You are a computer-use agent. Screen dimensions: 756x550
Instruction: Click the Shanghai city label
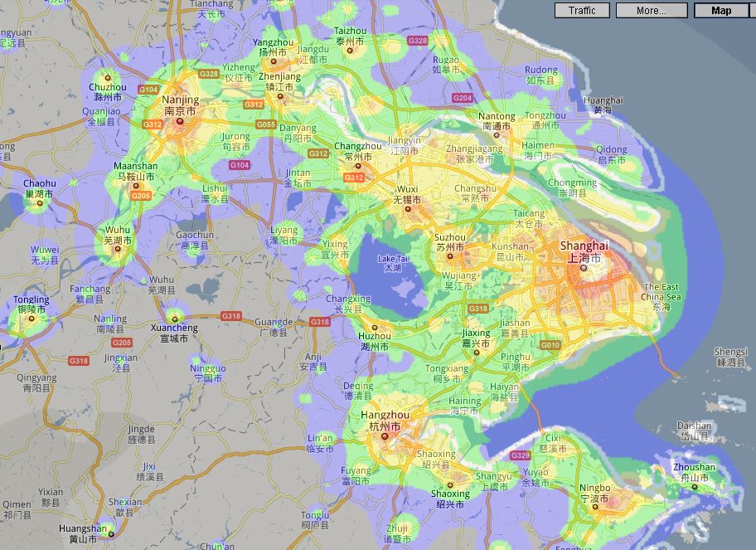(x=584, y=246)
